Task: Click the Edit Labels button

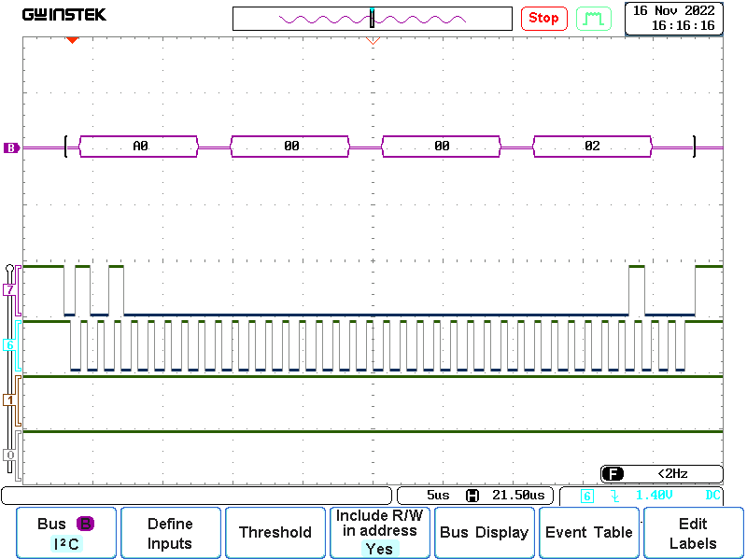Action: click(693, 533)
